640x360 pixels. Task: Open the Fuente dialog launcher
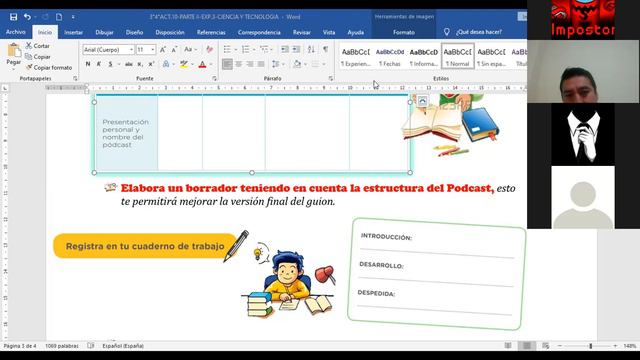point(214,78)
